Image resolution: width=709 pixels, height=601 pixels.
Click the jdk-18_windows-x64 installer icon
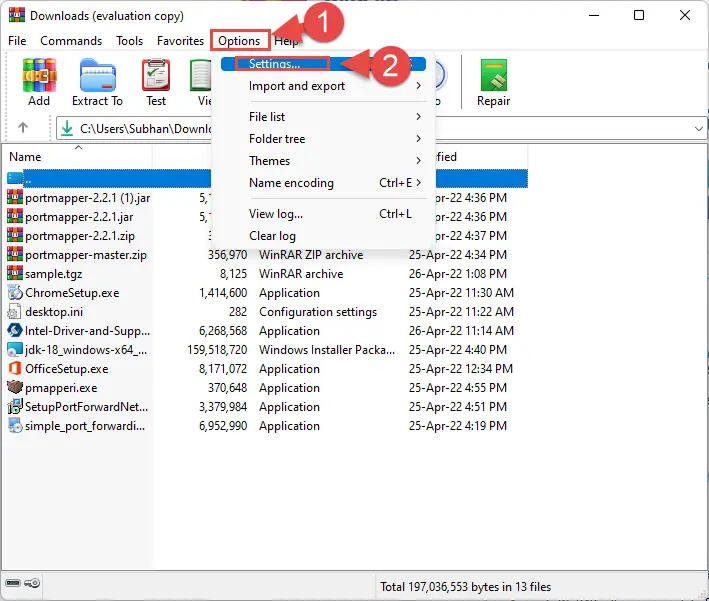14,350
